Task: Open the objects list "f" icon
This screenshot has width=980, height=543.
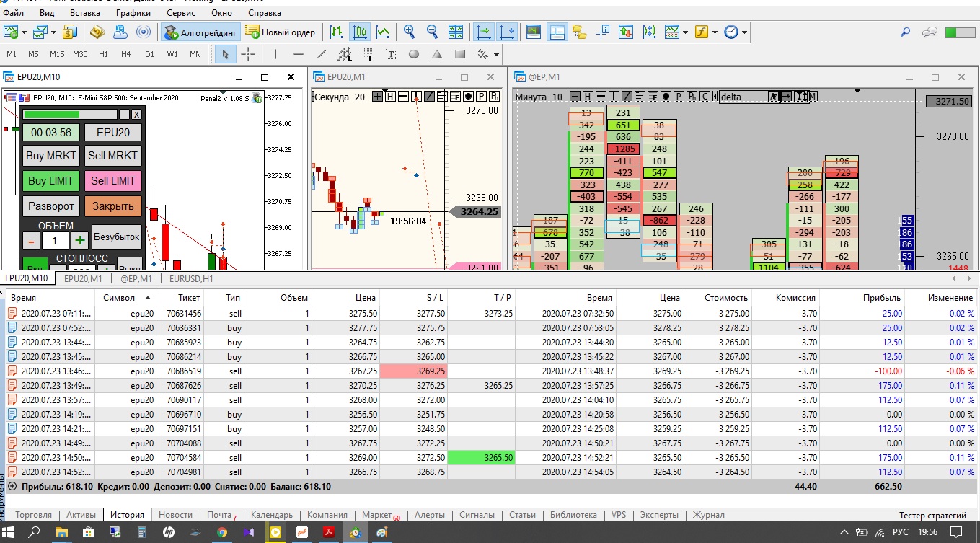Action: coord(701,32)
